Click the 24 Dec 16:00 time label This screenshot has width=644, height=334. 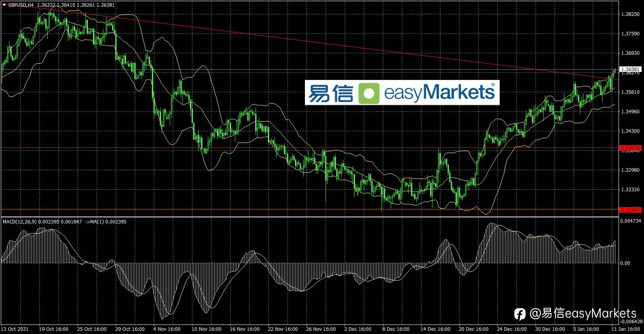(512, 329)
